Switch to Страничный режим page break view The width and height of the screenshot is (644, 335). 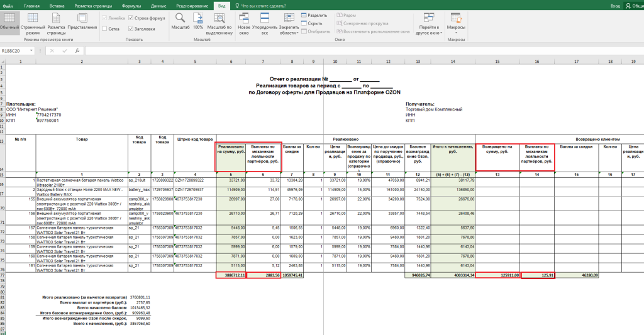pos(33,23)
